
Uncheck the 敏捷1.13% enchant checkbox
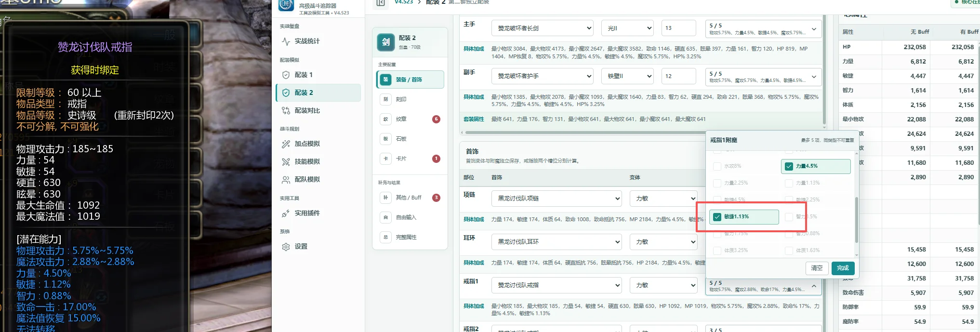click(x=717, y=217)
